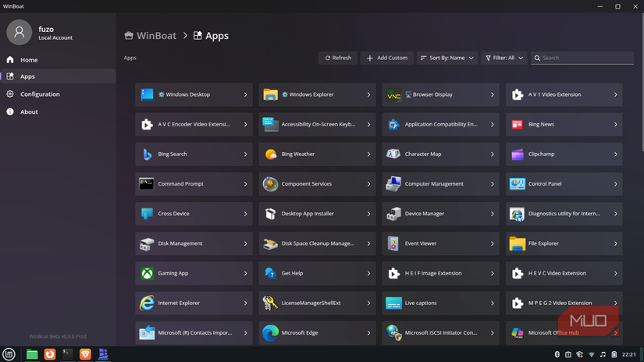This screenshot has height=362, width=644.
Task: Click the Bing Weather icon
Action: click(x=270, y=154)
